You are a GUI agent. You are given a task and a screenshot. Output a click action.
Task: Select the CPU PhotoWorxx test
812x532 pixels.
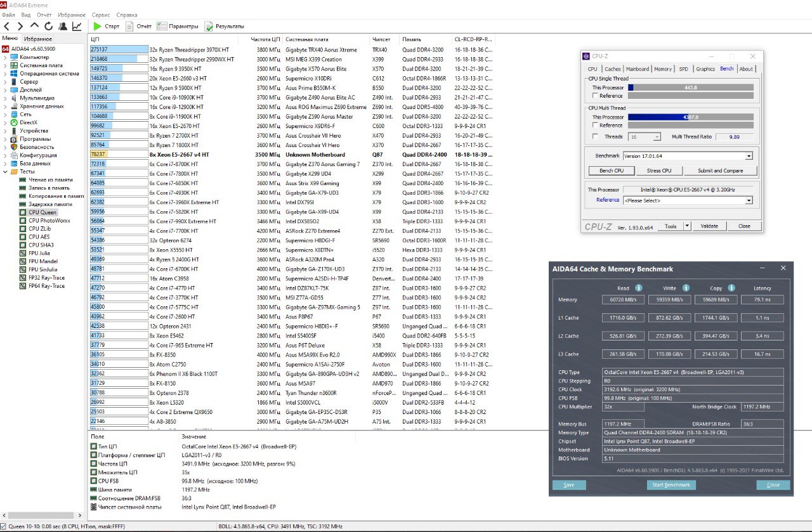pos(49,221)
